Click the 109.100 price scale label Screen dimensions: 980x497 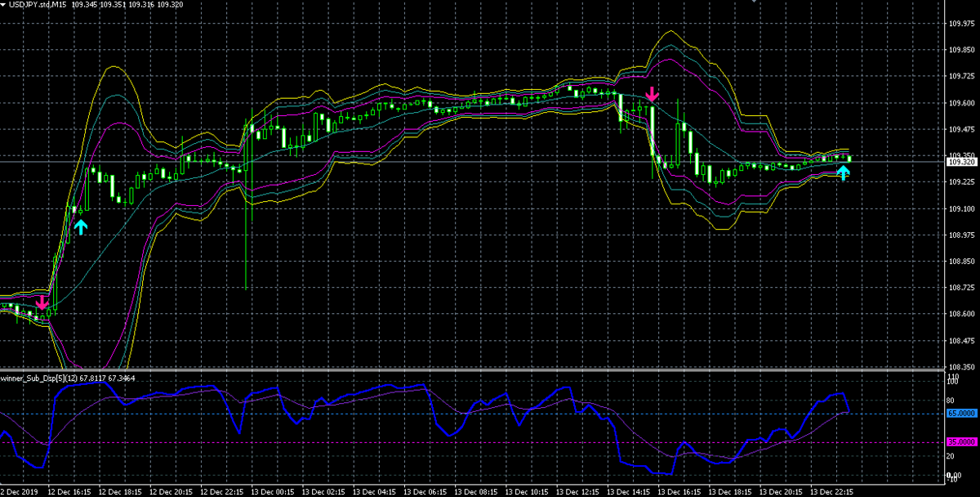(962, 208)
